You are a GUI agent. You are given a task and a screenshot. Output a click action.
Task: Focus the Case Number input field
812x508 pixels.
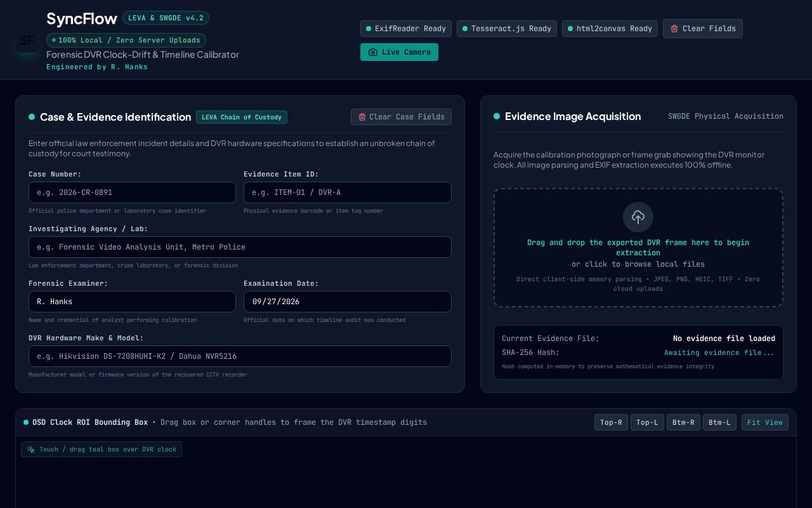click(132, 192)
